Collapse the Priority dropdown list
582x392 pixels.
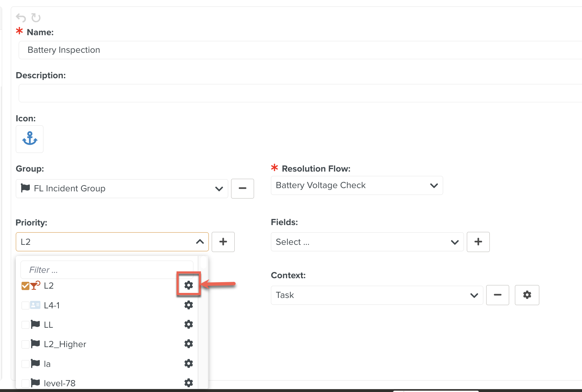pyautogui.click(x=200, y=242)
